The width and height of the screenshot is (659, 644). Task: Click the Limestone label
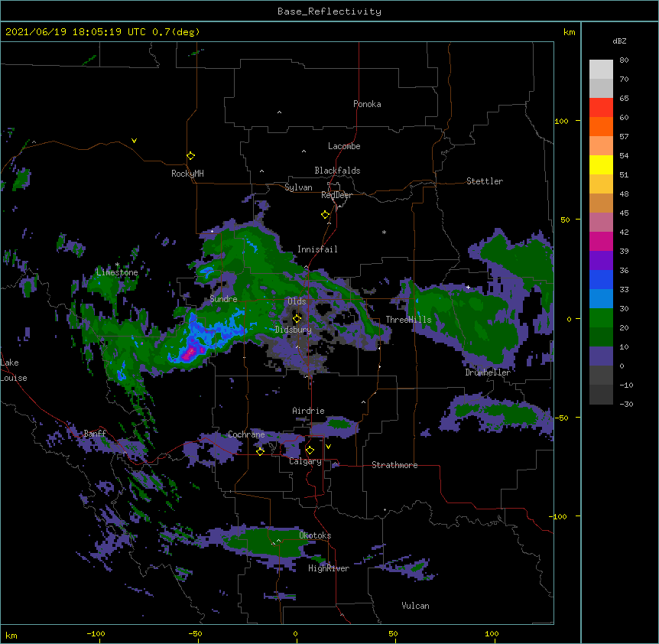(x=117, y=272)
